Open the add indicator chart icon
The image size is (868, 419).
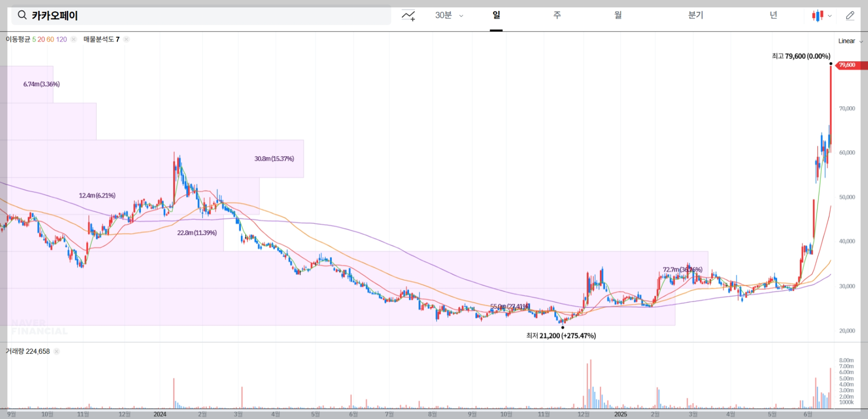point(409,15)
